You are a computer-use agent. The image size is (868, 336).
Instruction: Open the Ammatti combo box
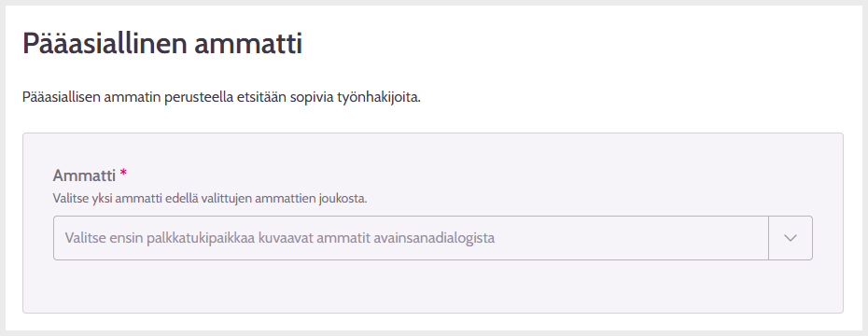(x=433, y=238)
